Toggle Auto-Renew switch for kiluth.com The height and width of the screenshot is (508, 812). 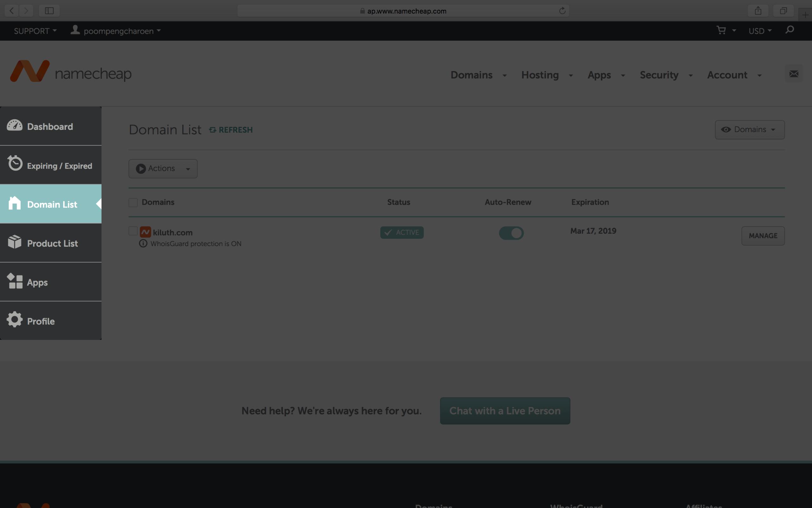pos(511,233)
